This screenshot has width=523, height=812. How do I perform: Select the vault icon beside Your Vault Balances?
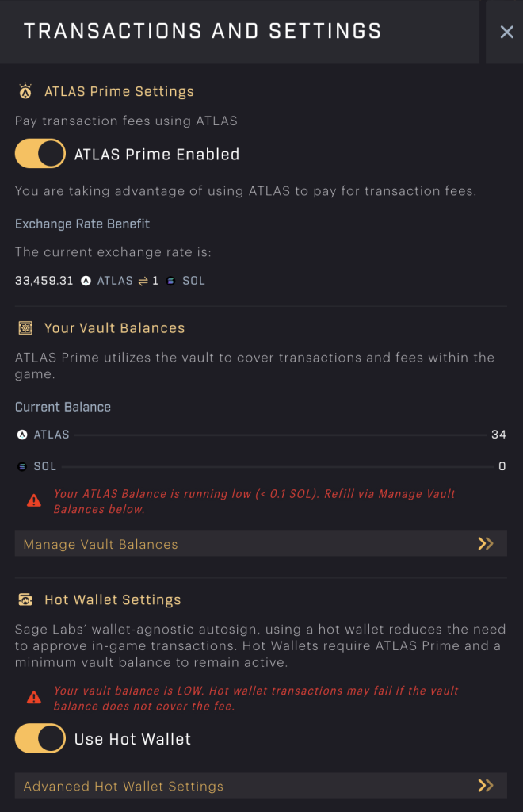click(24, 327)
